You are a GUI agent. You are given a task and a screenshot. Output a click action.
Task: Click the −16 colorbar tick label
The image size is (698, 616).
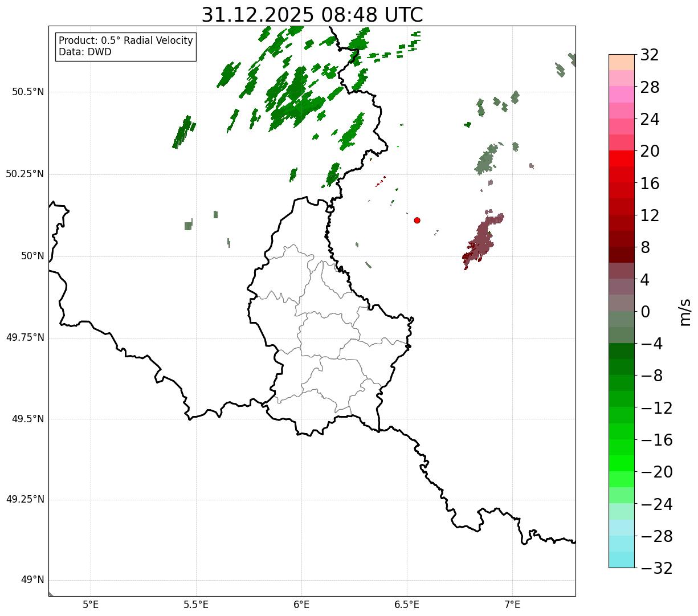[x=656, y=440]
